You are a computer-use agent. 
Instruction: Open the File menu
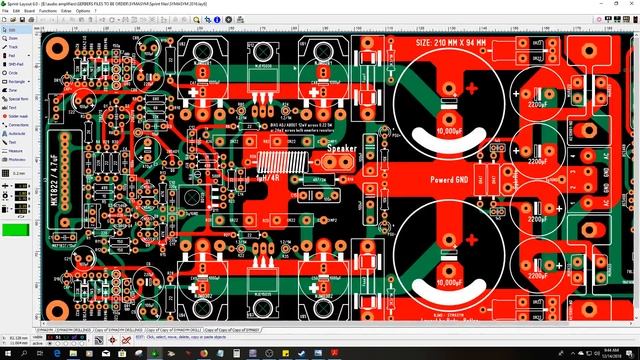(x=5, y=11)
